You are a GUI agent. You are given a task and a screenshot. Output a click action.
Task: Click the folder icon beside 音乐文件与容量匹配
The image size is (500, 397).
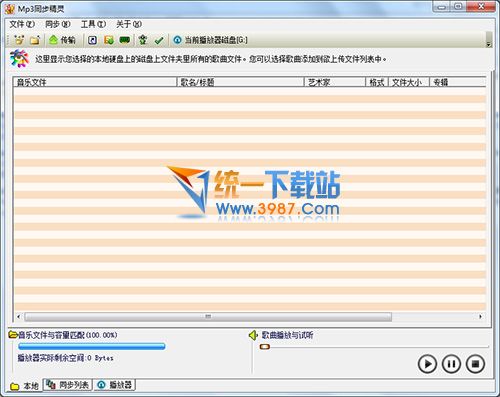pyautogui.click(x=13, y=334)
